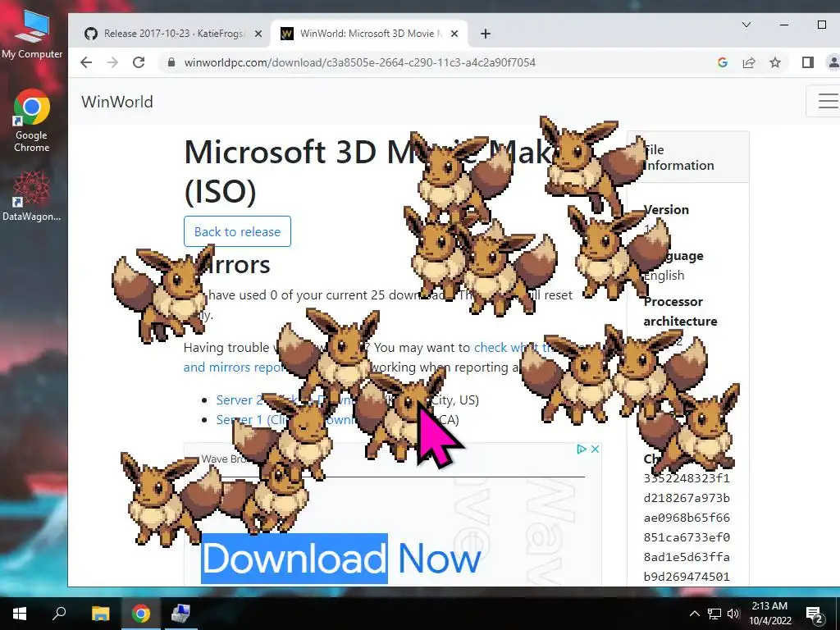Open Google Chrome desktop shortcut
840x630 pixels.
tap(32, 121)
